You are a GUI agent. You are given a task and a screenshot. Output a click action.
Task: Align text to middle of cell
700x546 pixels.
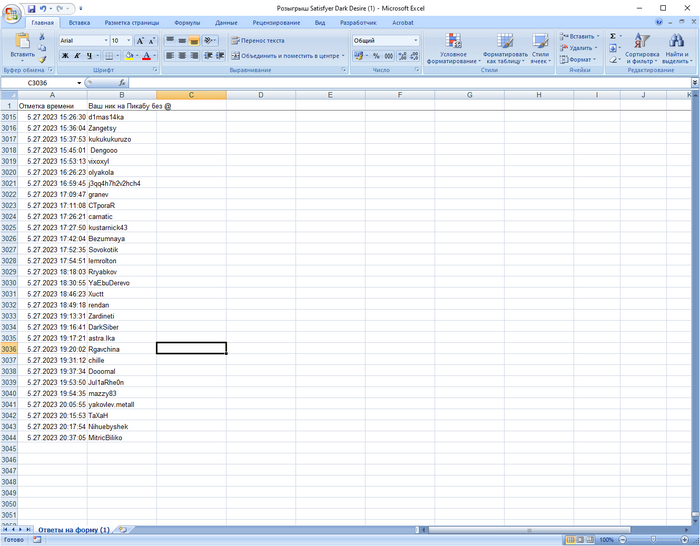(x=182, y=40)
